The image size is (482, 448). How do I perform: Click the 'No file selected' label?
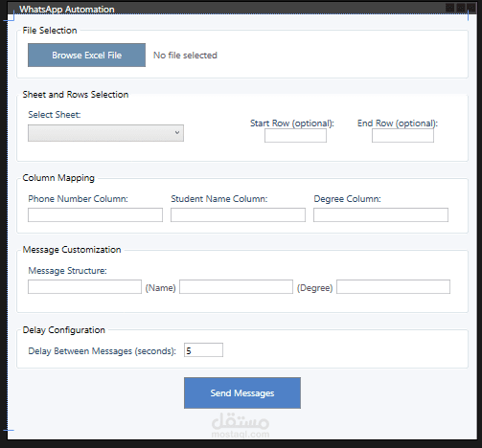point(185,56)
